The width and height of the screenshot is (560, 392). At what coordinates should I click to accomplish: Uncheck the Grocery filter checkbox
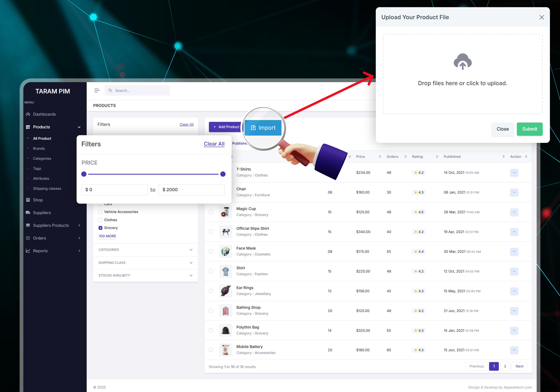pyautogui.click(x=100, y=228)
